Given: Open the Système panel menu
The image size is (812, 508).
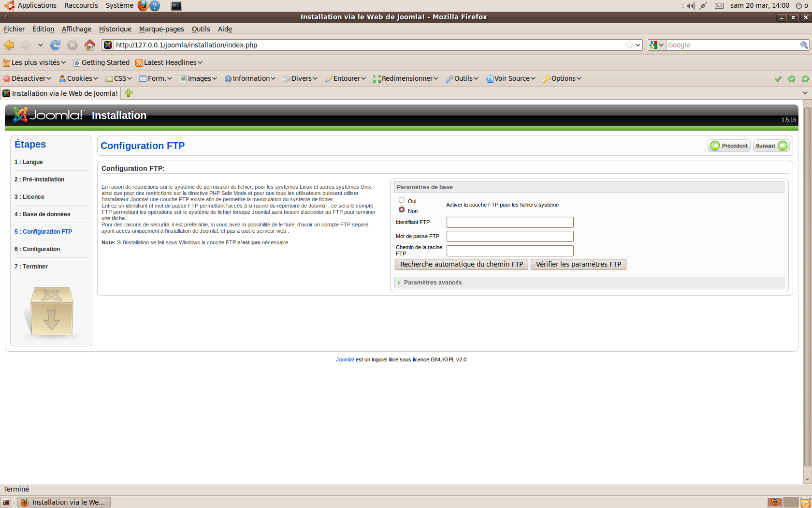Looking at the screenshot, I should (119, 5).
